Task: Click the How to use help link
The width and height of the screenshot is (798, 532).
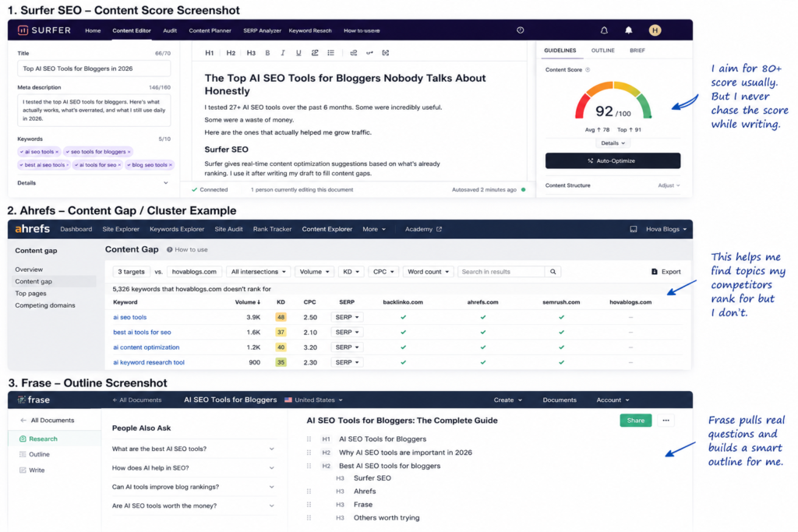Action: [x=187, y=250]
